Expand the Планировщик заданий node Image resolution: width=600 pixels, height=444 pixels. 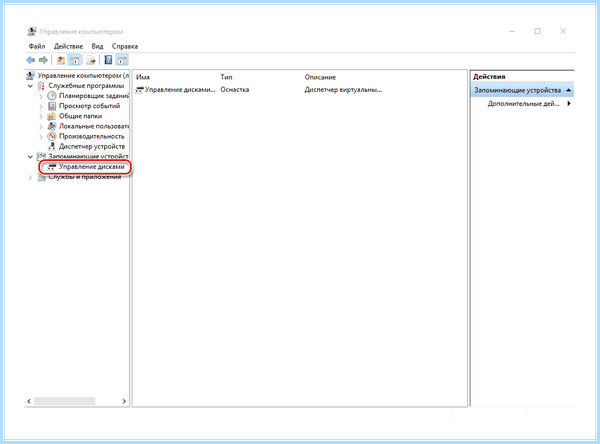click(x=41, y=96)
